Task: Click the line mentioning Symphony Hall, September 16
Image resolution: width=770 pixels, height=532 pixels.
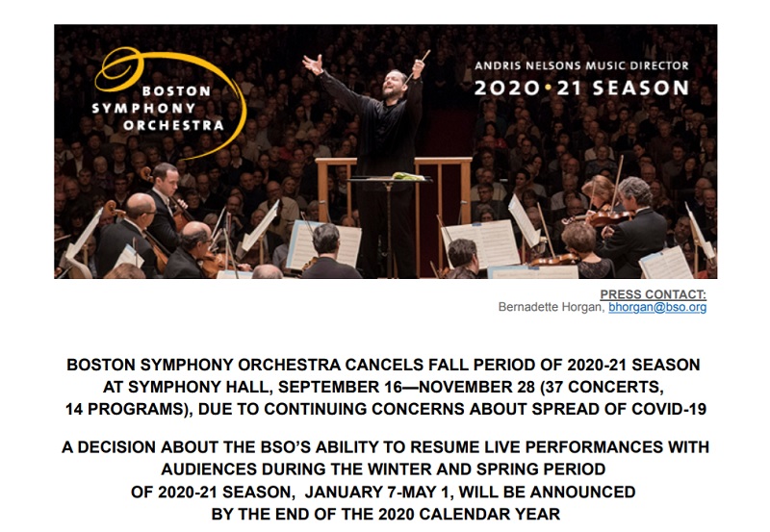Action: (x=383, y=387)
